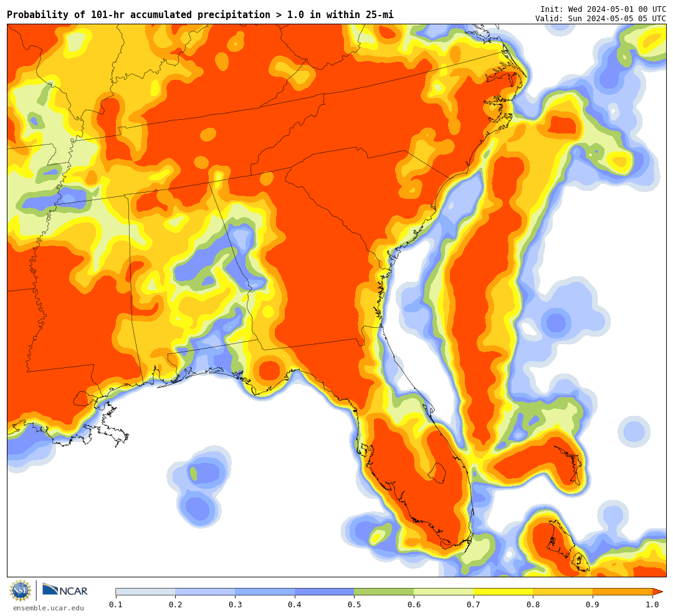Click the 0.3 colorbar tick label
The height and width of the screenshot is (616, 673).
point(235,604)
